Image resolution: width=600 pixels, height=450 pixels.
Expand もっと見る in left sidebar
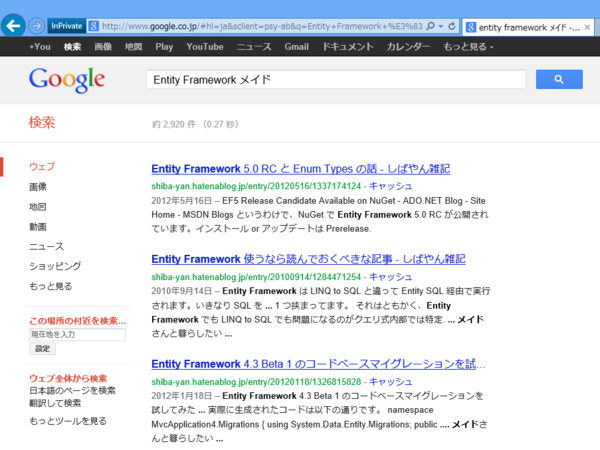coord(51,286)
